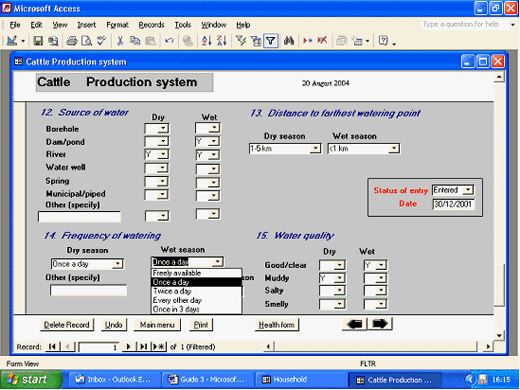
Task: Click the Find binoculars icon
Action: pos(289,41)
